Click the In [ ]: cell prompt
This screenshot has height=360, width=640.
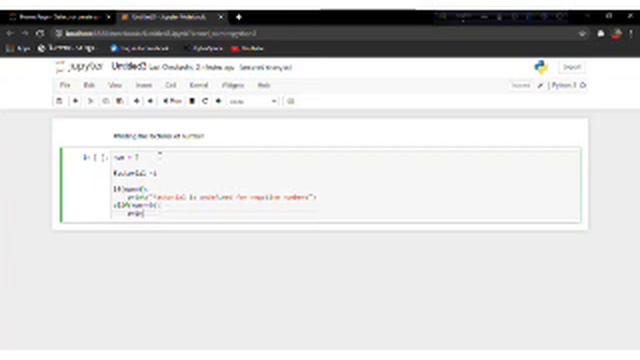tap(95, 157)
